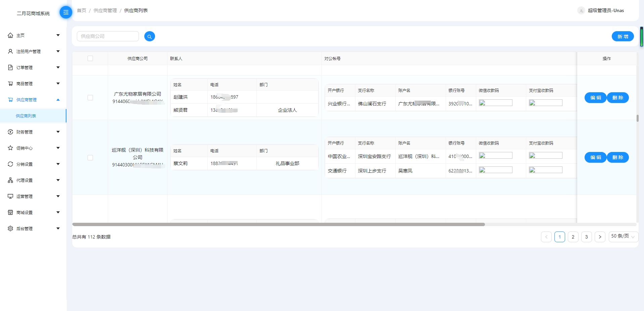Click the user icon beside 注册用户管理
644x311 pixels.
click(x=10, y=51)
